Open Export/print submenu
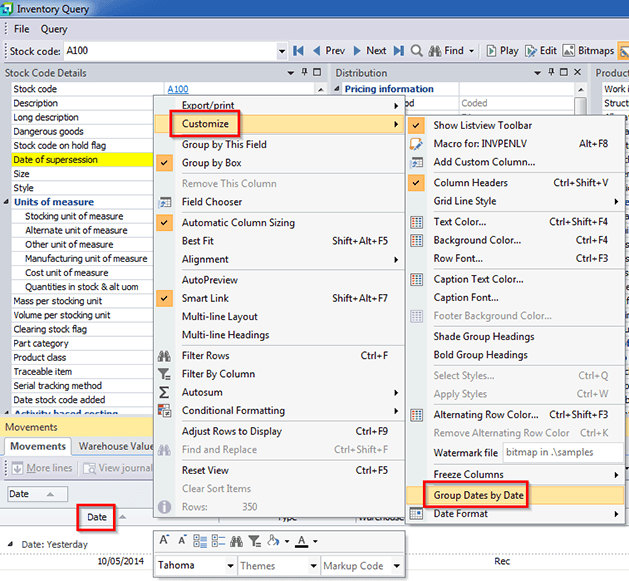629x581 pixels. 280,106
